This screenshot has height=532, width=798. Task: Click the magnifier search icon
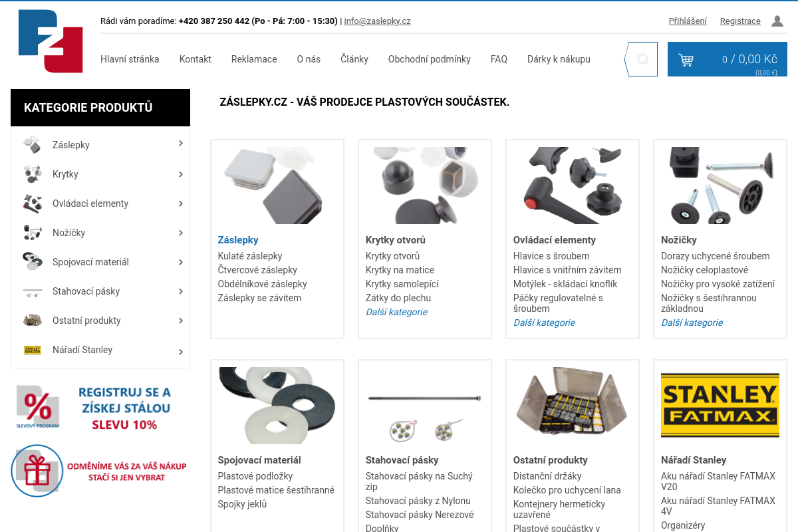(x=643, y=59)
